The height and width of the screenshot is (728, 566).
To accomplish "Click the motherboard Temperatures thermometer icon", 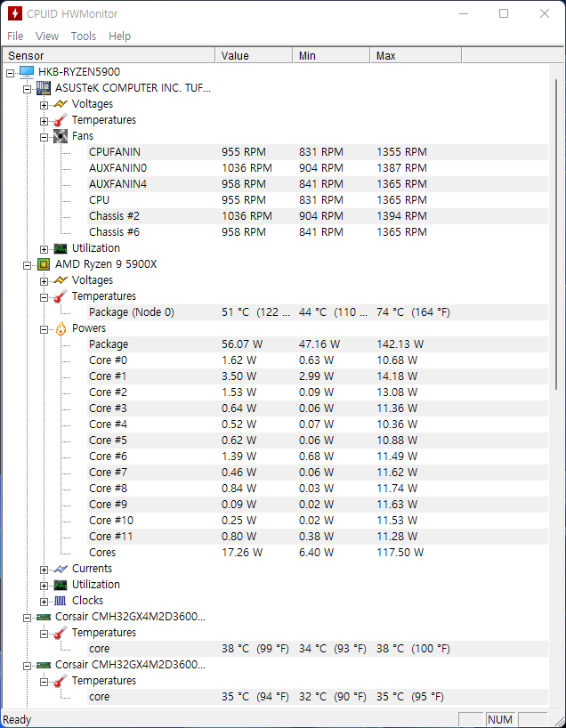I will (61, 120).
